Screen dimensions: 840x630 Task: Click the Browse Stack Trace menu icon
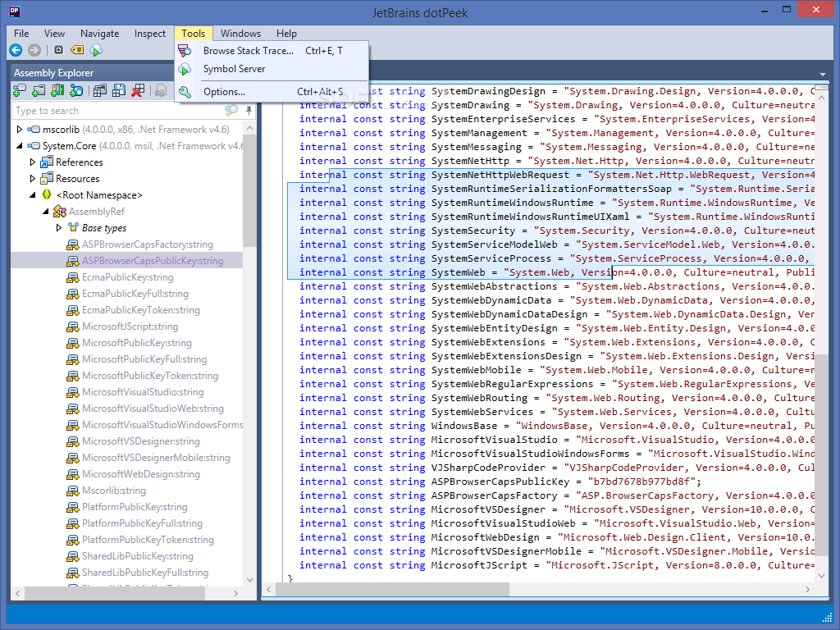185,51
